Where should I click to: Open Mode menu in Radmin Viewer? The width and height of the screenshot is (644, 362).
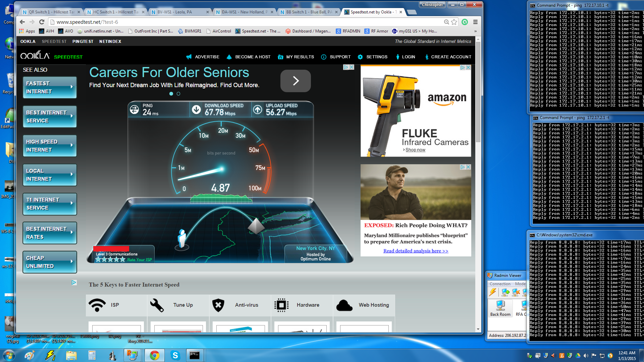(x=520, y=284)
